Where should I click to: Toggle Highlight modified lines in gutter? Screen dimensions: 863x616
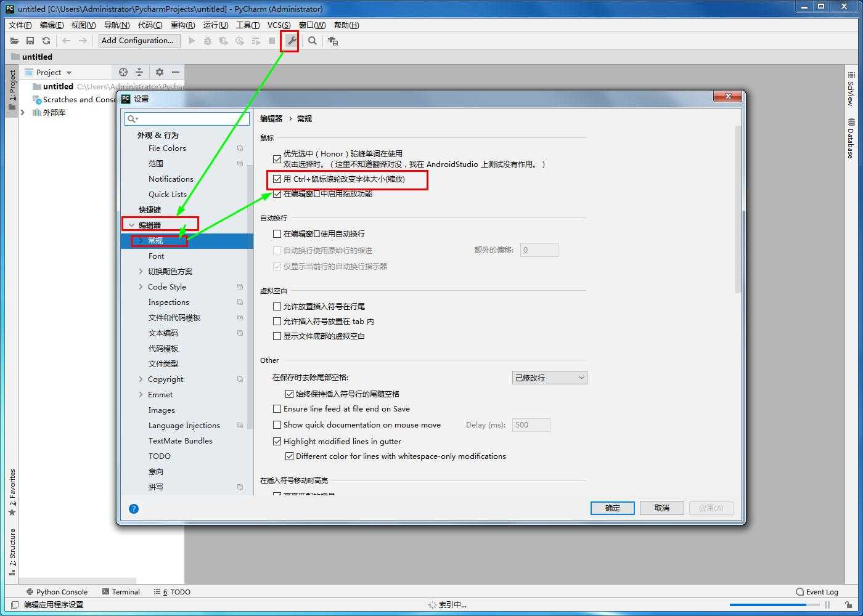click(277, 442)
